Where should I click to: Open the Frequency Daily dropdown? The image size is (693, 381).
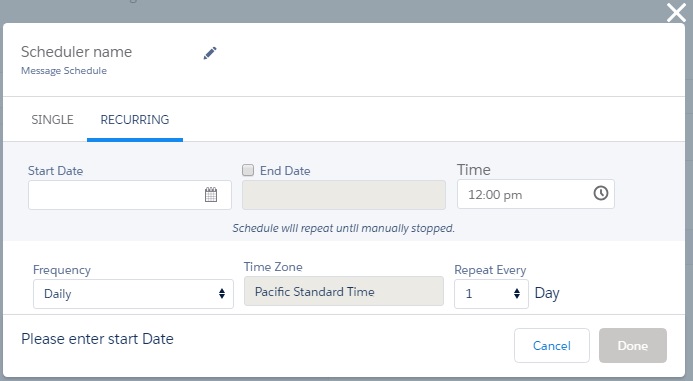pyautogui.click(x=133, y=293)
